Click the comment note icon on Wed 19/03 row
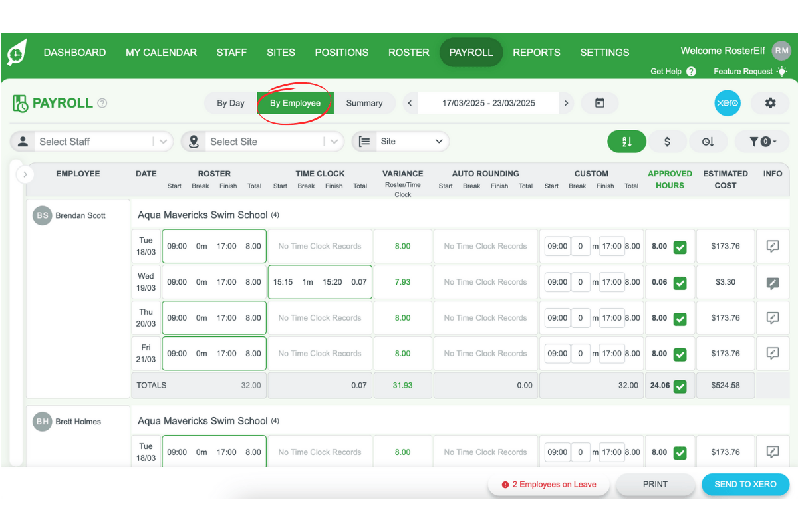The image size is (798, 532). tap(773, 282)
